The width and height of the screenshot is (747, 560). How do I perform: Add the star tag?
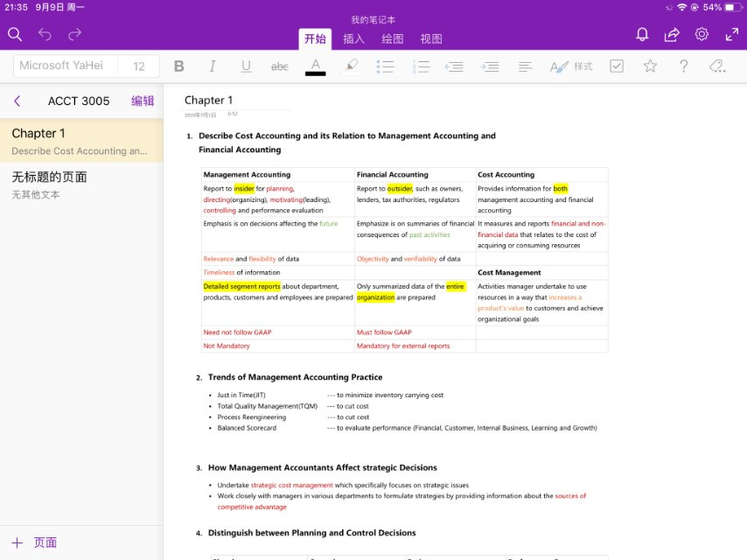pyautogui.click(x=650, y=66)
